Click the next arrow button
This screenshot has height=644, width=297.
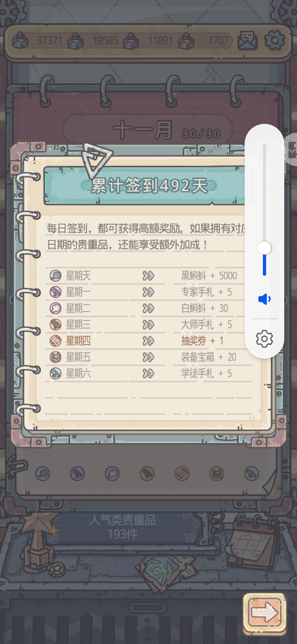point(264,613)
